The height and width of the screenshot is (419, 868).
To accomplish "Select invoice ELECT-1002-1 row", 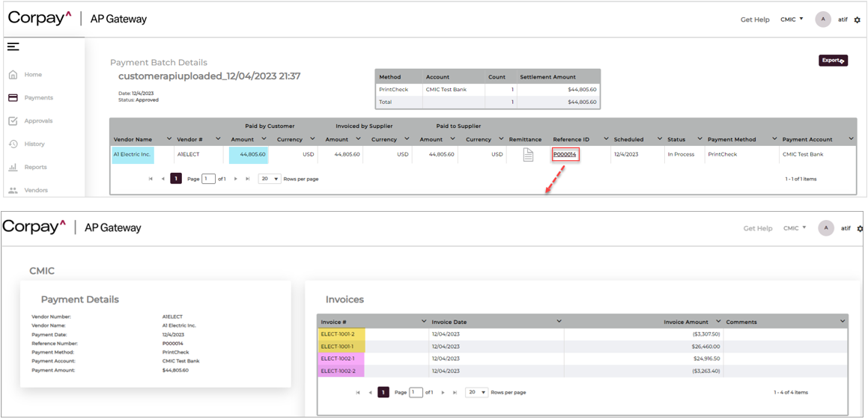I will [583, 358].
